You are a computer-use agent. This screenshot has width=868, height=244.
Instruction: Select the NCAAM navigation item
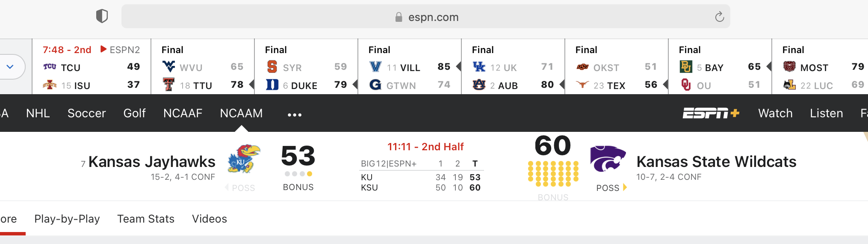coord(241,113)
